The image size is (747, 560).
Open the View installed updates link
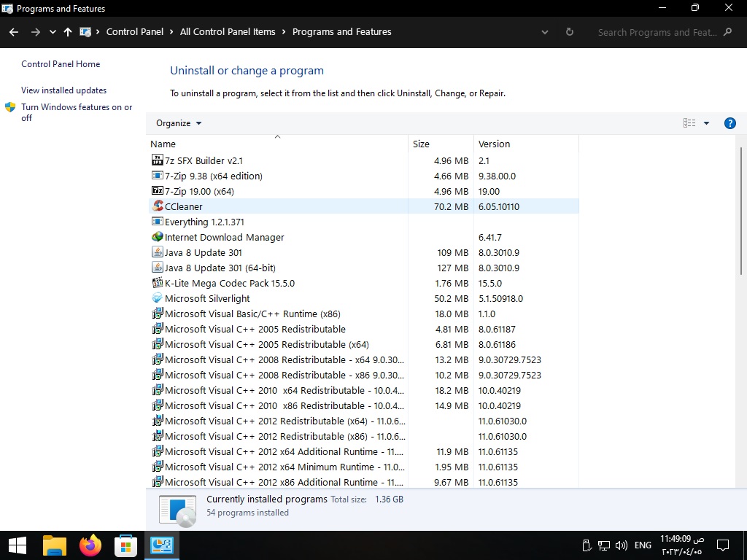[x=64, y=90]
